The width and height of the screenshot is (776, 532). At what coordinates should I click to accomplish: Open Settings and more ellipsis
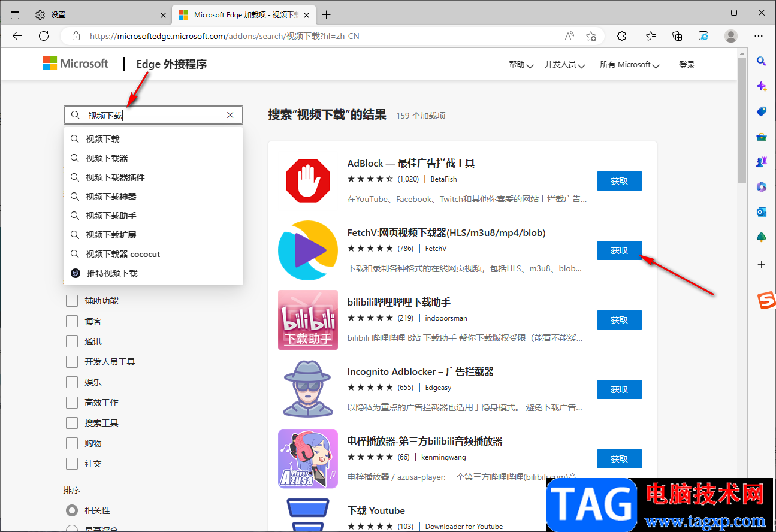pos(759,36)
